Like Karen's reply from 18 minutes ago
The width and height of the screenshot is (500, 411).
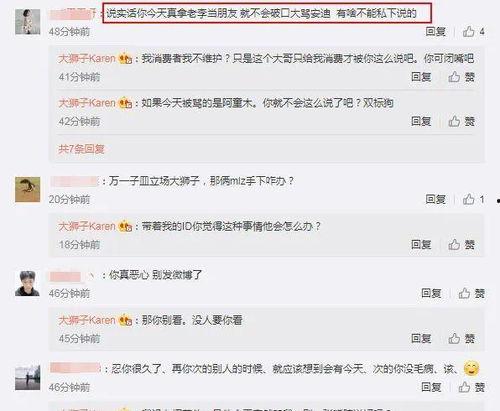click(x=461, y=245)
